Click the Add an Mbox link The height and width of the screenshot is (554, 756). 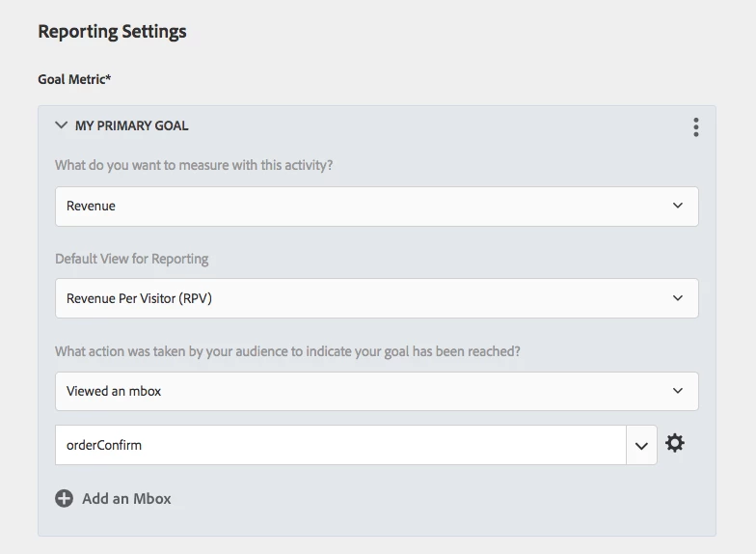tap(126, 499)
